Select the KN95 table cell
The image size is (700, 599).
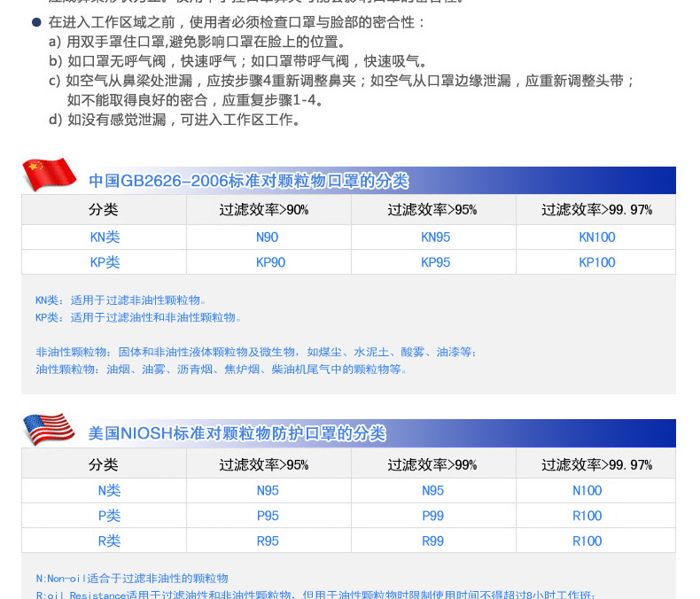point(435,237)
